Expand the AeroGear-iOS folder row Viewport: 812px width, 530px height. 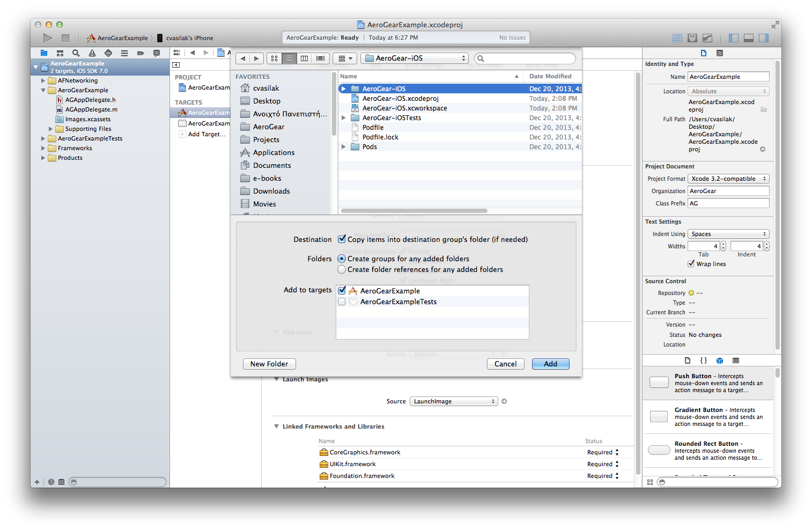344,89
